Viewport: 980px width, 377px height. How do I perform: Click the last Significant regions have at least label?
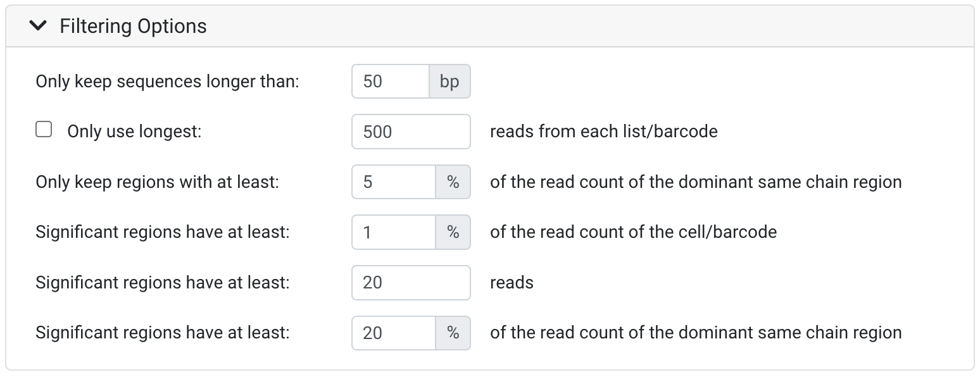coord(162,333)
